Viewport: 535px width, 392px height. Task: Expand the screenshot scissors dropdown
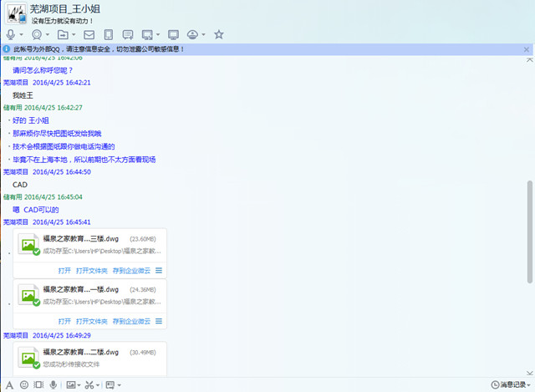tap(99, 385)
